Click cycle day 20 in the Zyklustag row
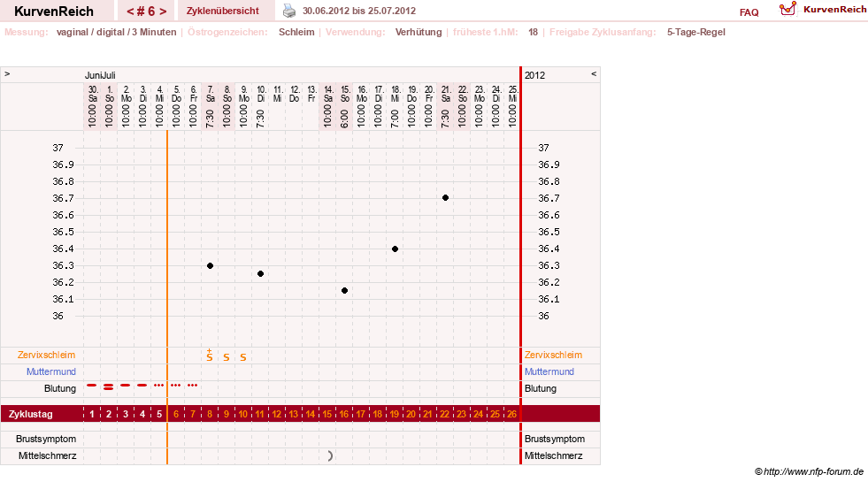Image resolution: width=868 pixels, height=482 pixels. click(411, 414)
